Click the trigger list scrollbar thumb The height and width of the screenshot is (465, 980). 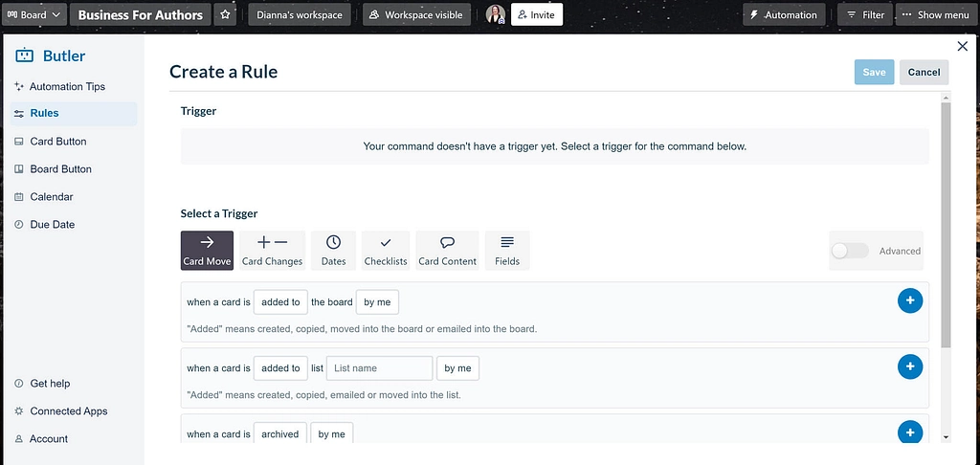(x=946, y=225)
